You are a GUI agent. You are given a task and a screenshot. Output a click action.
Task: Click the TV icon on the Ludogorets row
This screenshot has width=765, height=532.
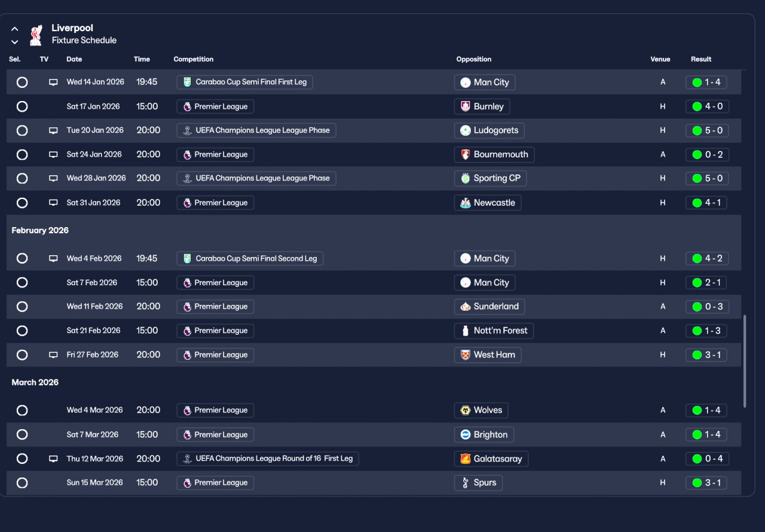[53, 130]
